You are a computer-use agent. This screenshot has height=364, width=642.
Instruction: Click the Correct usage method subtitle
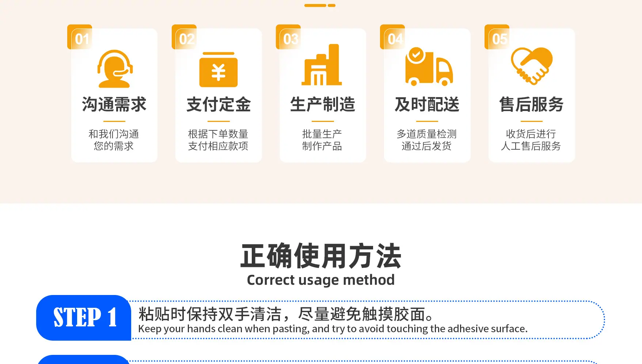[321, 280]
